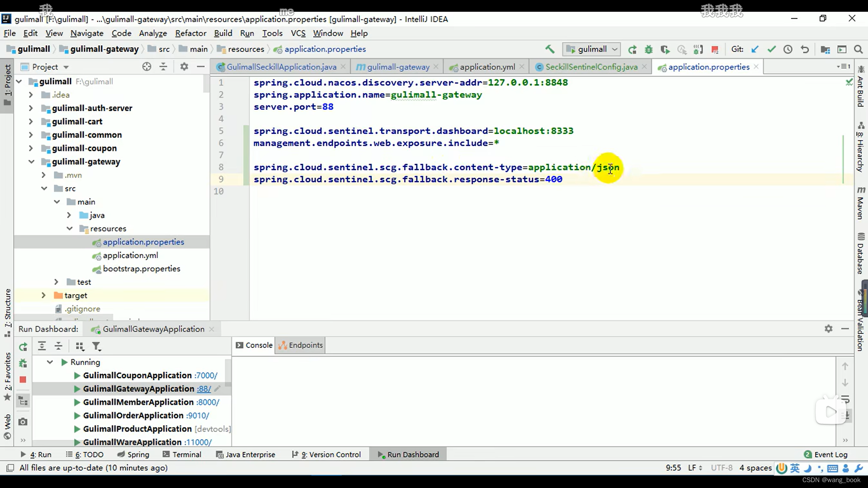Viewport: 868px width, 488px height.
Task: Toggle the Database side panel button
Action: 860,253
